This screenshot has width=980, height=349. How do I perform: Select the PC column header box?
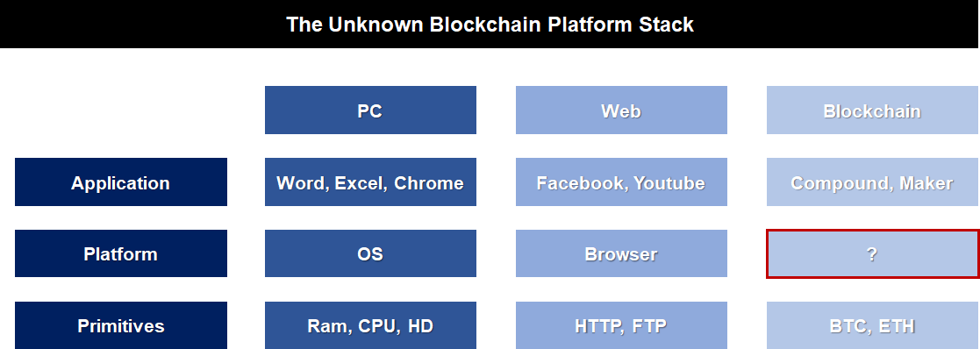[x=370, y=110]
